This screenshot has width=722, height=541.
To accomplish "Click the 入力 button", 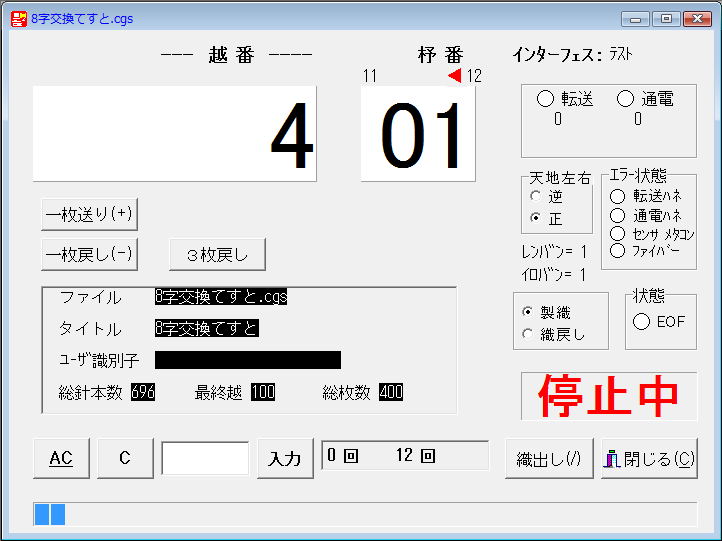I will pos(285,458).
